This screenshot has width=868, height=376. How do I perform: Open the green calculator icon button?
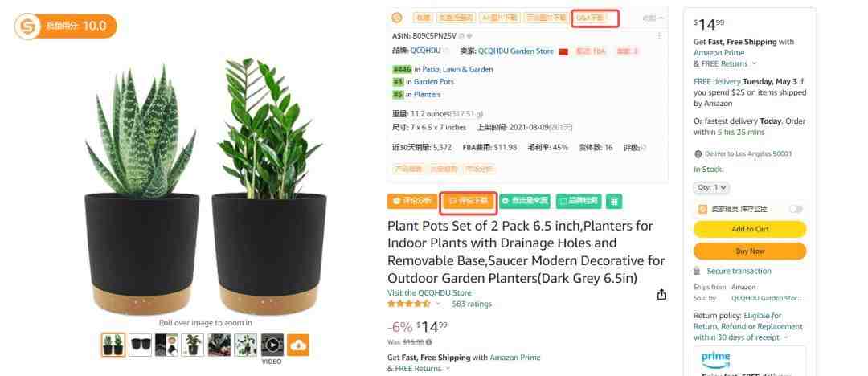614,201
